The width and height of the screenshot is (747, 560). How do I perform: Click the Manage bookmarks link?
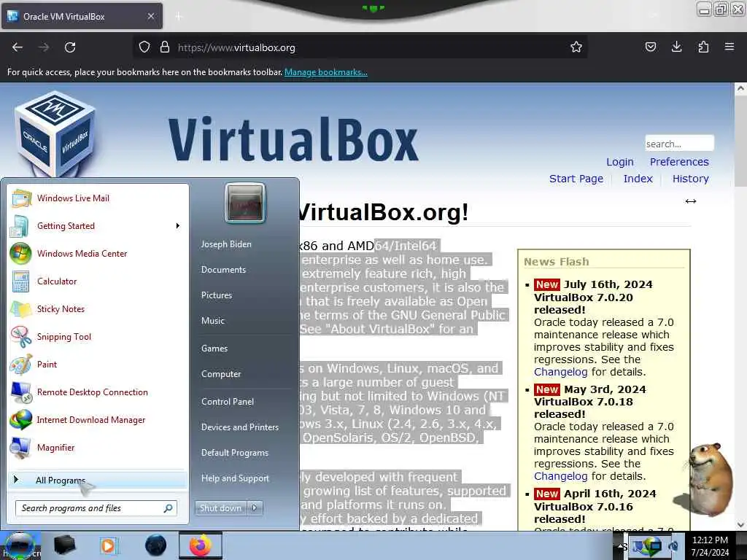(326, 72)
